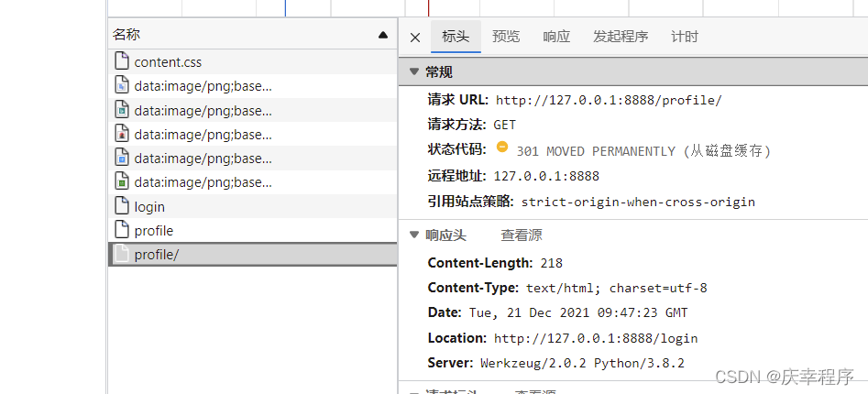Click the red data:image thumbnail icon
This screenshot has height=394, width=868.
click(x=122, y=134)
